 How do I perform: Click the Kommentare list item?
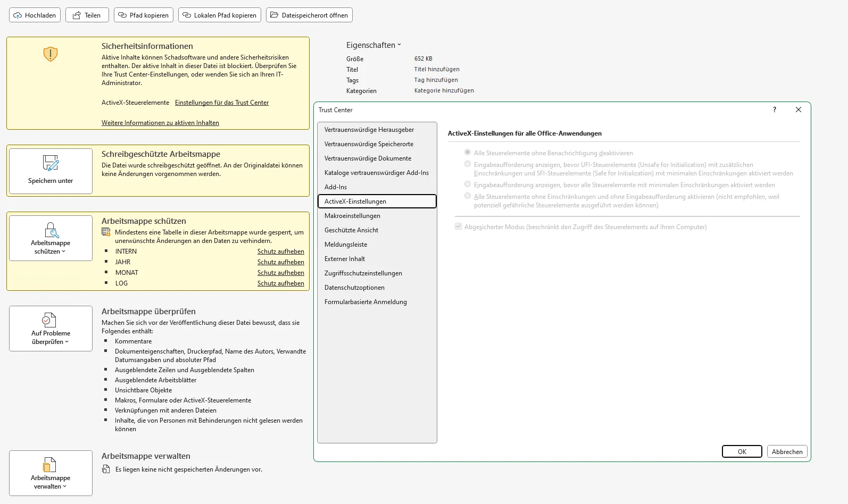click(133, 341)
